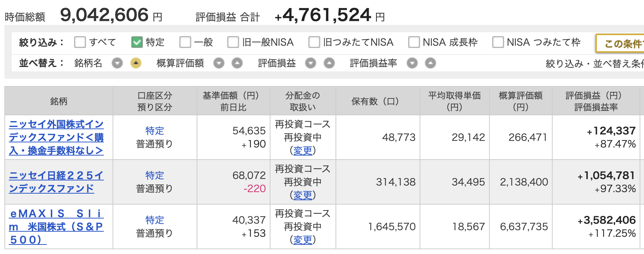This screenshot has height=254, width=644.
Task: Enable the NISA 成長枠 checkbox
Action: coord(414,42)
